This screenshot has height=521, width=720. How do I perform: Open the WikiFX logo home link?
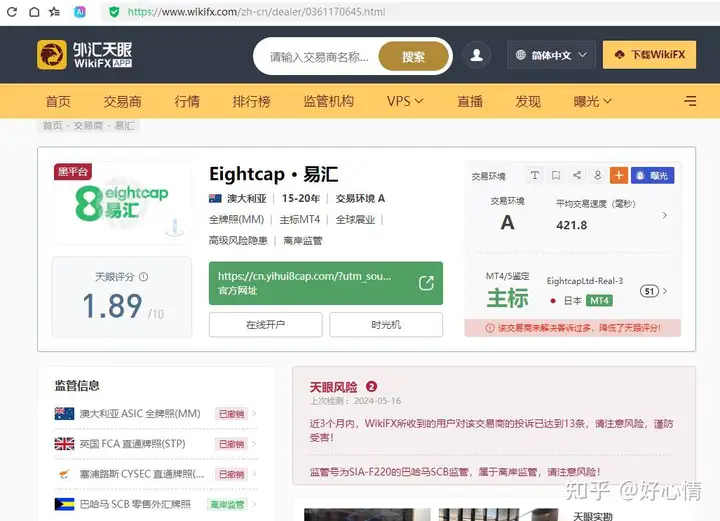[x=84, y=55]
